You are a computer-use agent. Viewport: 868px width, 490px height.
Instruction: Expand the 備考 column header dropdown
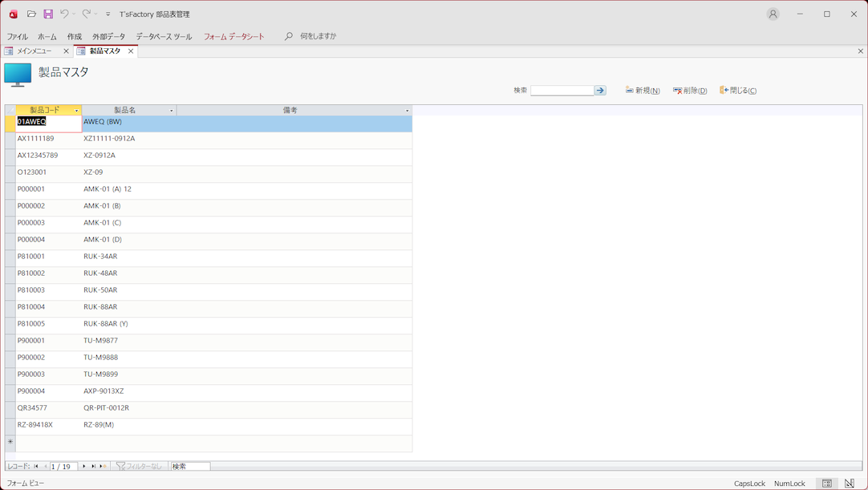(407, 111)
